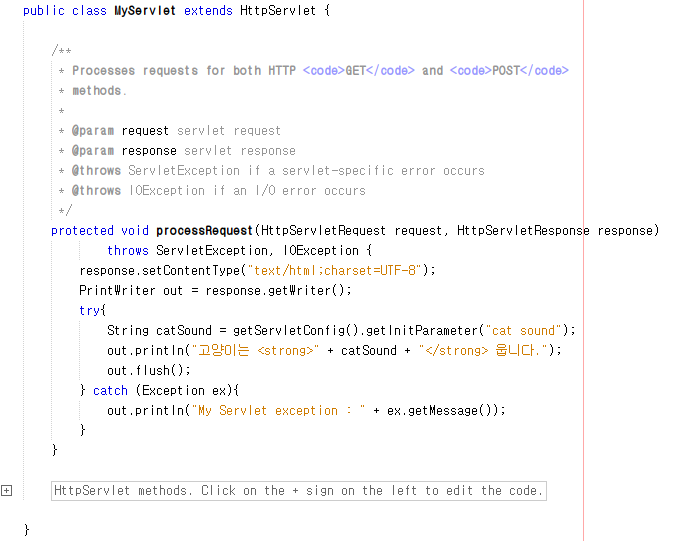This screenshot has width=695, height=546.
Task: Click the "My Servlet exception : " string
Action: coord(278,410)
